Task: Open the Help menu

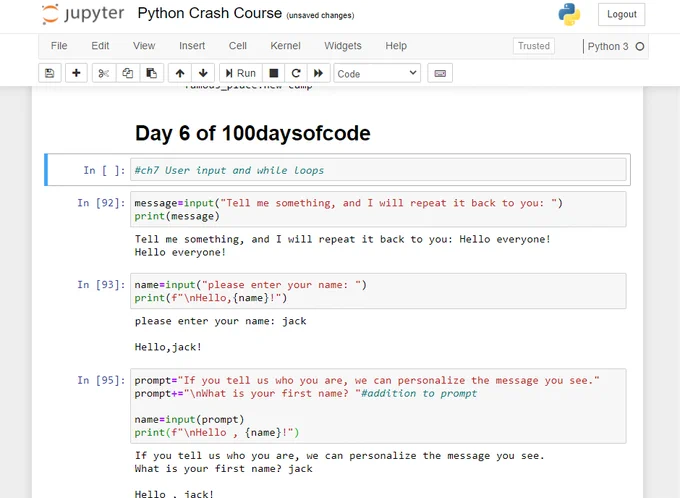Action: (396, 46)
